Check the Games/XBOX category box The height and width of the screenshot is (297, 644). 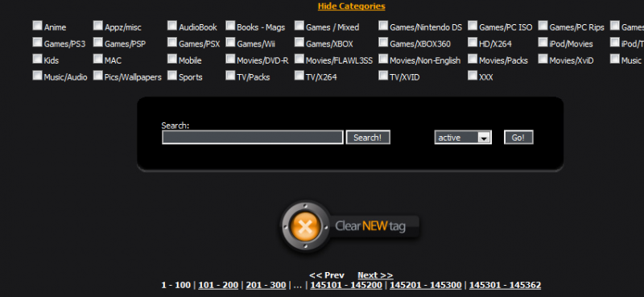click(299, 43)
